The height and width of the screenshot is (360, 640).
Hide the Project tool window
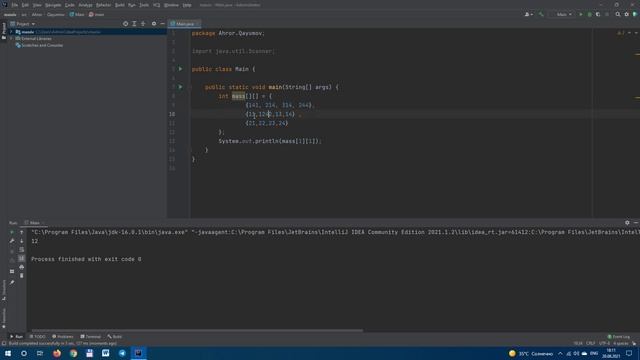pyautogui.click(x=162, y=24)
